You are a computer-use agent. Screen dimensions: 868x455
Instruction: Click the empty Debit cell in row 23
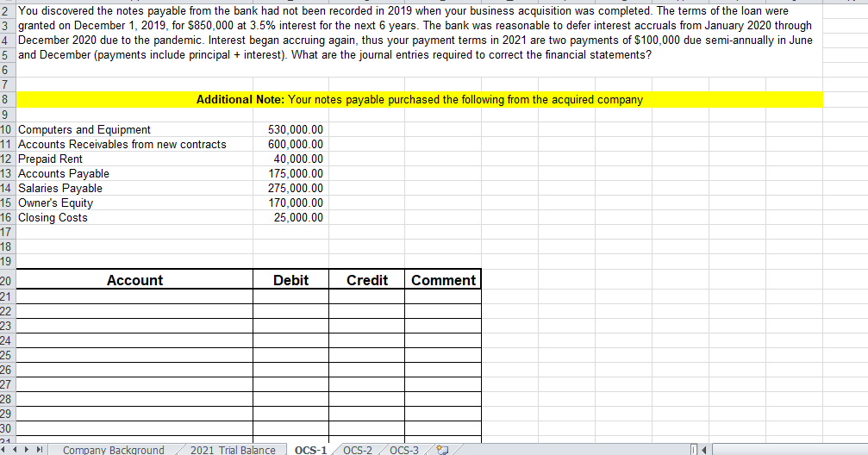(290, 326)
